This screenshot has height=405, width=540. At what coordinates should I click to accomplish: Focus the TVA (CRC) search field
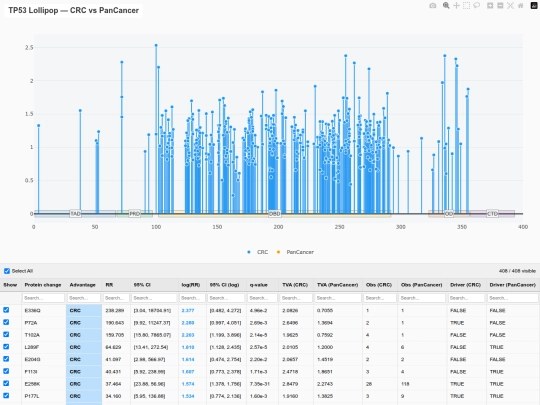point(296,298)
